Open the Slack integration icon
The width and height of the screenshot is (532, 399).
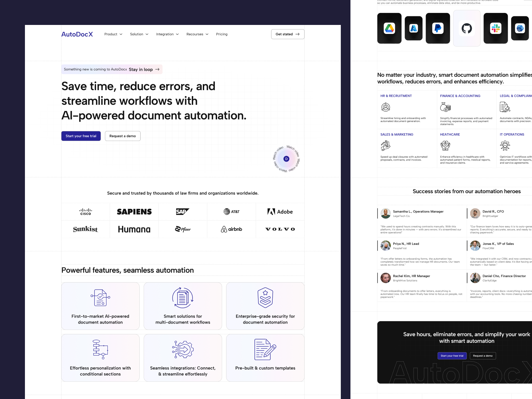click(496, 28)
